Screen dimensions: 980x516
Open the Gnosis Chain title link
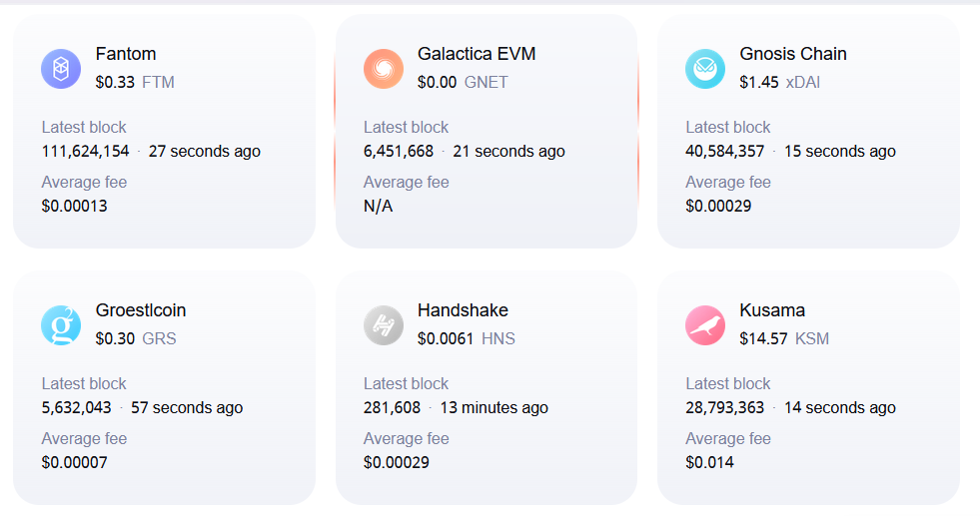click(x=792, y=54)
